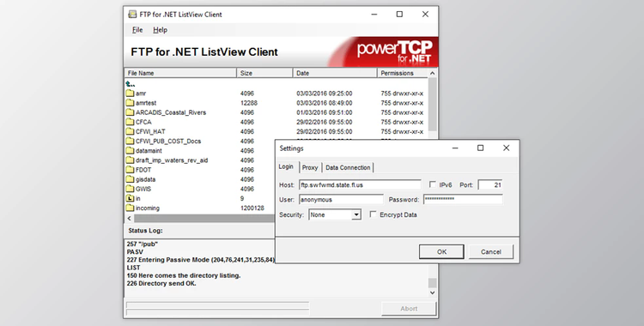Maximize the Settings dialog window
644x326 pixels.
pos(480,148)
